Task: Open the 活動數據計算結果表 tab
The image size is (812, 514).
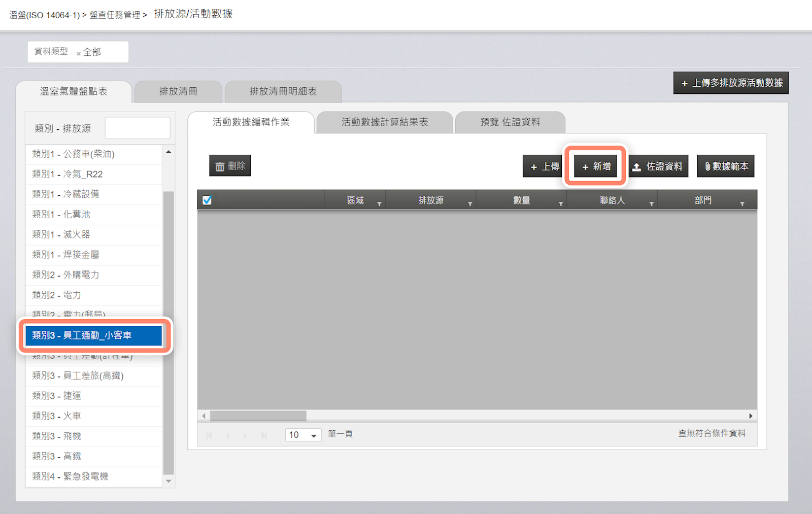Action: [385, 122]
